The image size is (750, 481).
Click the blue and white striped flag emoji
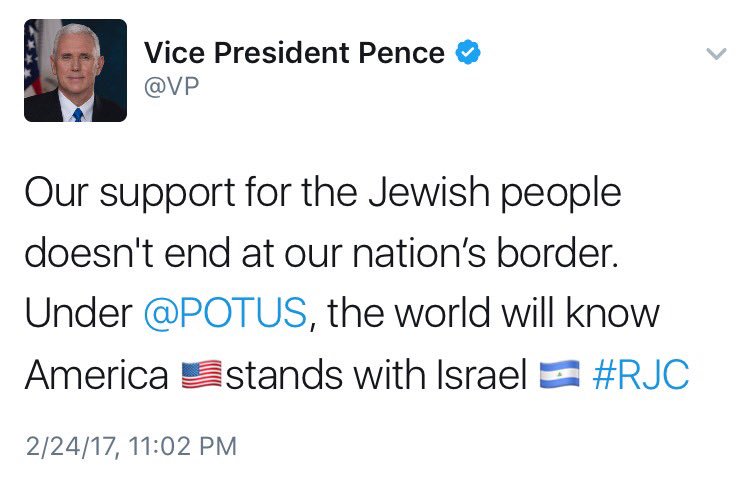pyautogui.click(x=559, y=374)
